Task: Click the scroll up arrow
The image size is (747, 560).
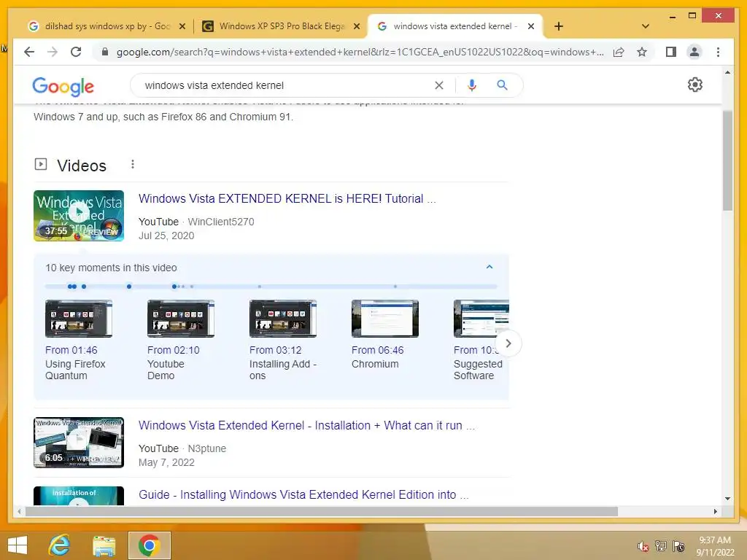Action: click(727, 72)
